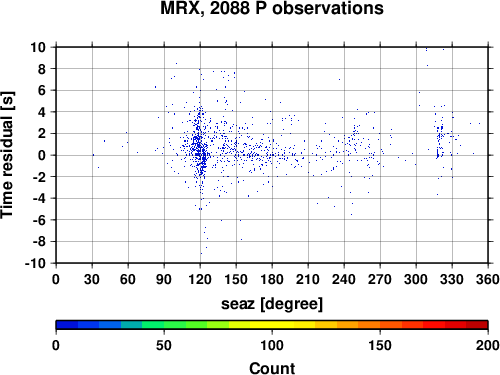Screen dimensions: 500x375
Task: Click the "Time residual [s]" axis label
Action: [x=7, y=155]
